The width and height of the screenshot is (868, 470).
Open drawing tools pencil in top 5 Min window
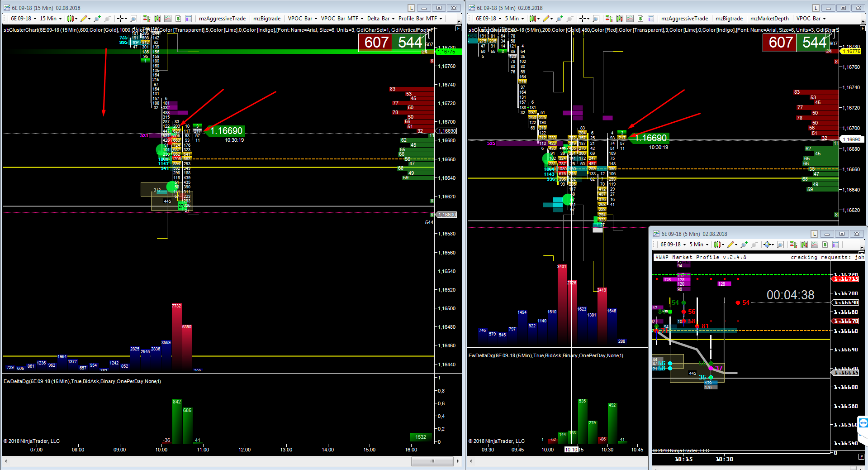[x=548, y=19]
